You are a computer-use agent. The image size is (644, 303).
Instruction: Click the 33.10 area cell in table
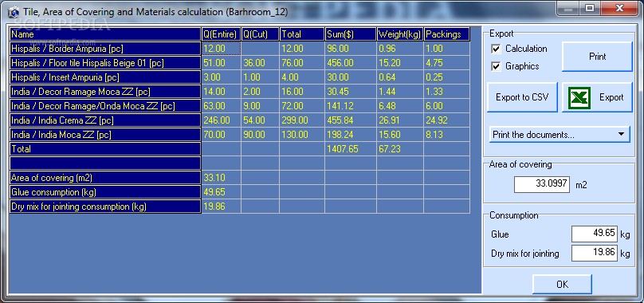click(221, 178)
